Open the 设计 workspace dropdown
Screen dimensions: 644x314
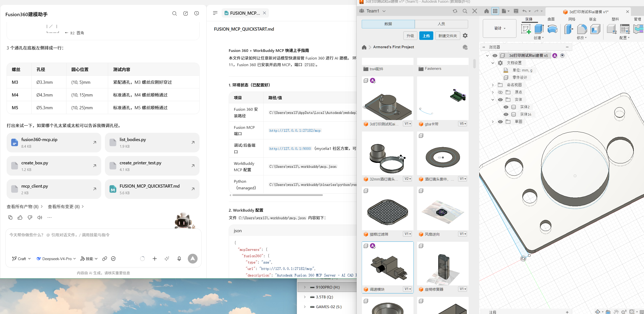click(x=500, y=28)
